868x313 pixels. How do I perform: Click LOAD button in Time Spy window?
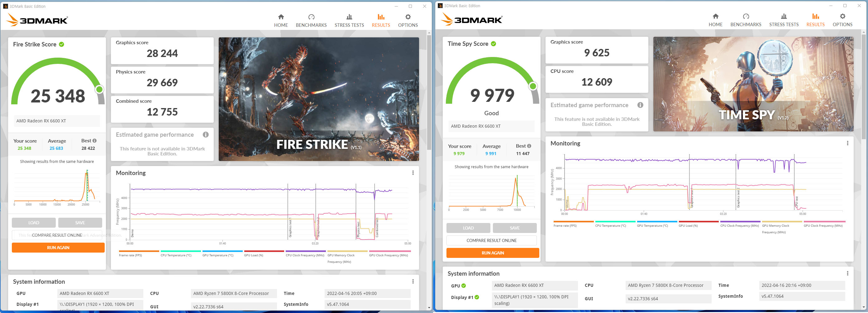(x=468, y=228)
